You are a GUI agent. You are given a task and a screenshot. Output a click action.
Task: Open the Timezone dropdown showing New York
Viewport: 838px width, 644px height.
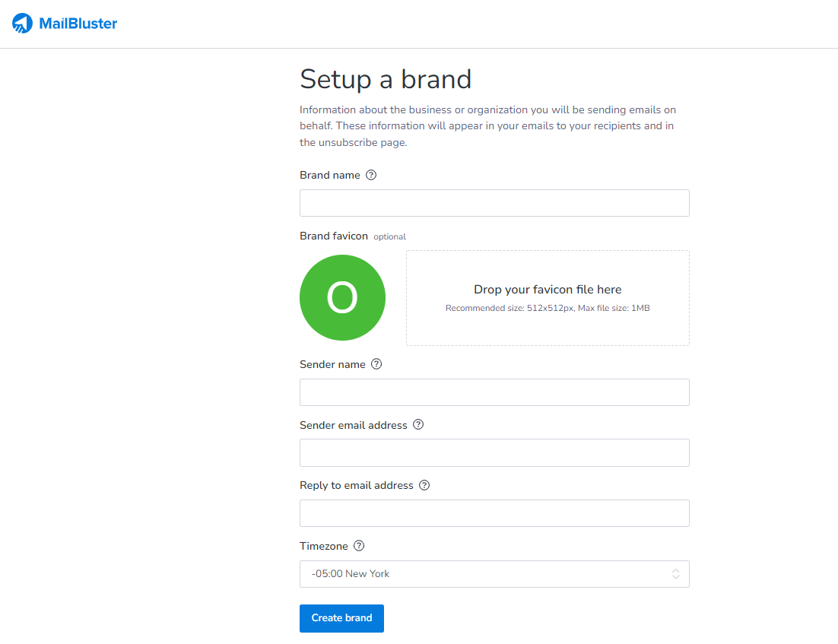tap(487, 574)
